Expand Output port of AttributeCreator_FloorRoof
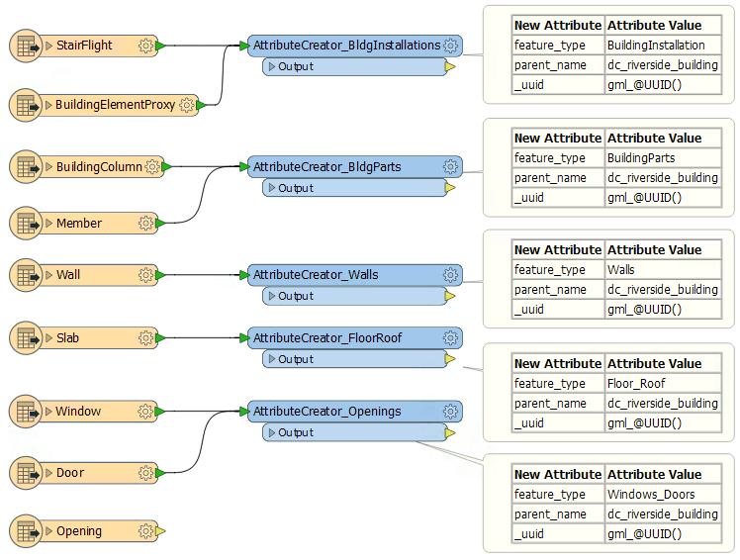740x560 pixels. (x=271, y=359)
